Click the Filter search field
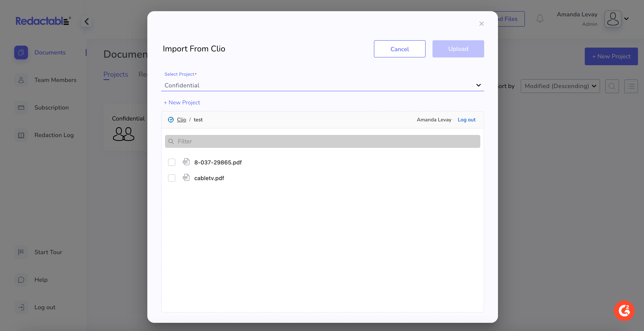This screenshot has height=331, width=644. pyautogui.click(x=322, y=141)
